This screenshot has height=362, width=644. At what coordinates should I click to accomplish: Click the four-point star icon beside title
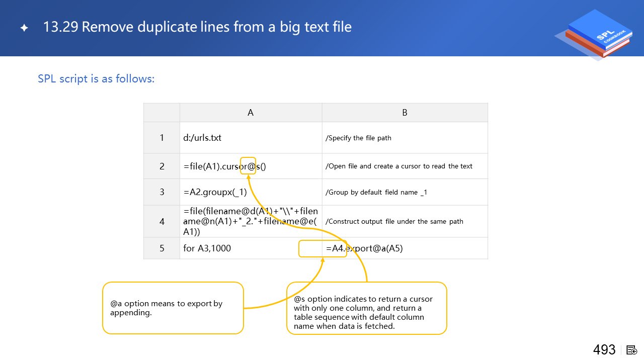pos(24,28)
